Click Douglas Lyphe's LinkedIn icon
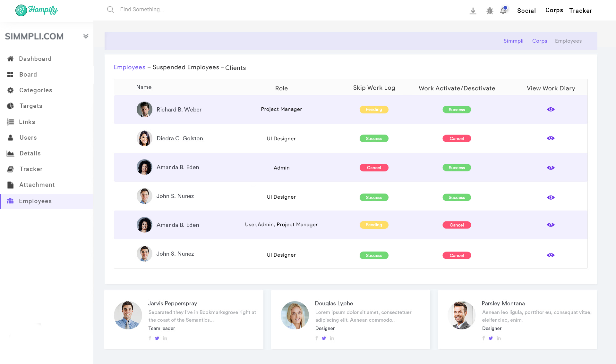The height and width of the screenshot is (364, 616). coord(332,338)
